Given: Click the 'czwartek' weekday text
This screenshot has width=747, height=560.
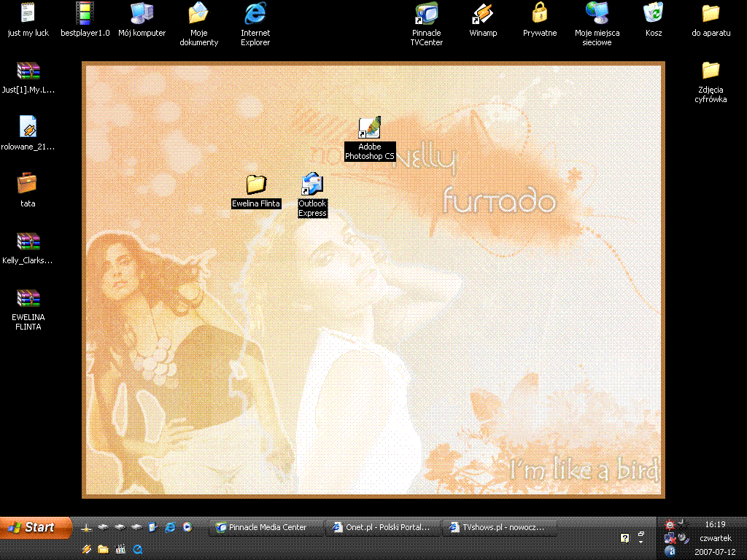Looking at the screenshot, I should [x=715, y=538].
